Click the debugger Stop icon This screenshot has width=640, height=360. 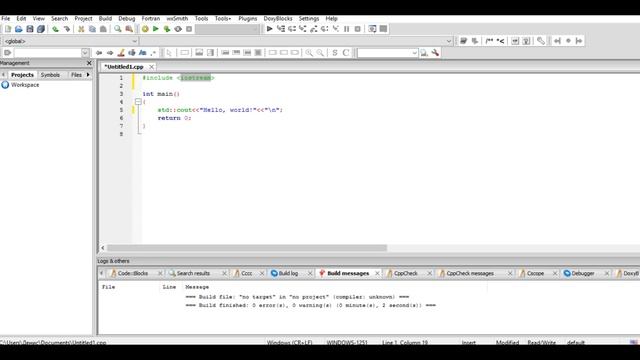click(358, 29)
